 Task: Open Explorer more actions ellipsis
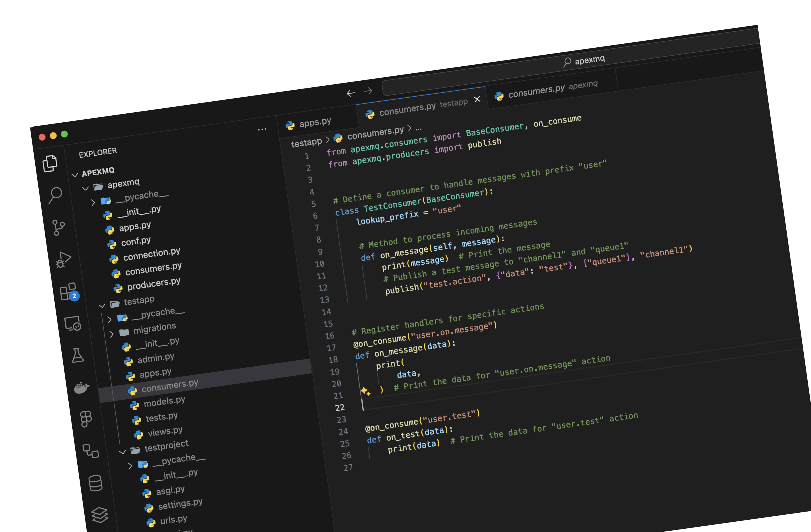point(262,129)
